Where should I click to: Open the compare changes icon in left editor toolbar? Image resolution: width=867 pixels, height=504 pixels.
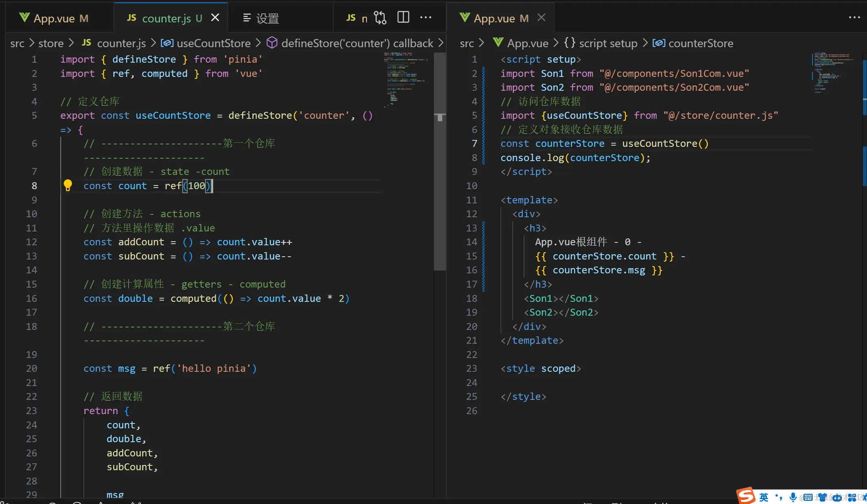[x=380, y=17]
